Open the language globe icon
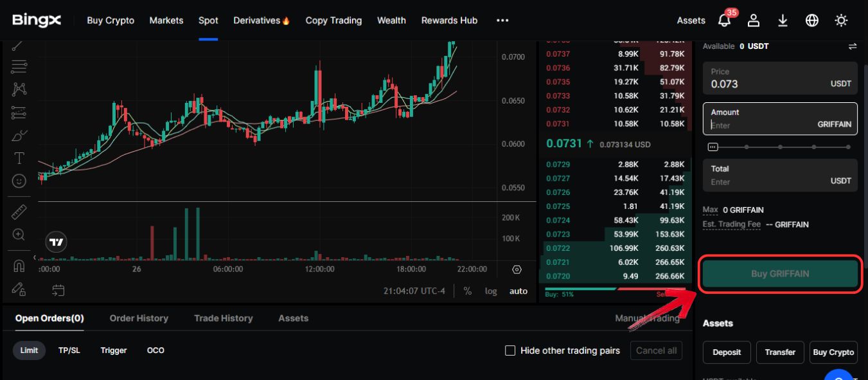 (x=812, y=21)
